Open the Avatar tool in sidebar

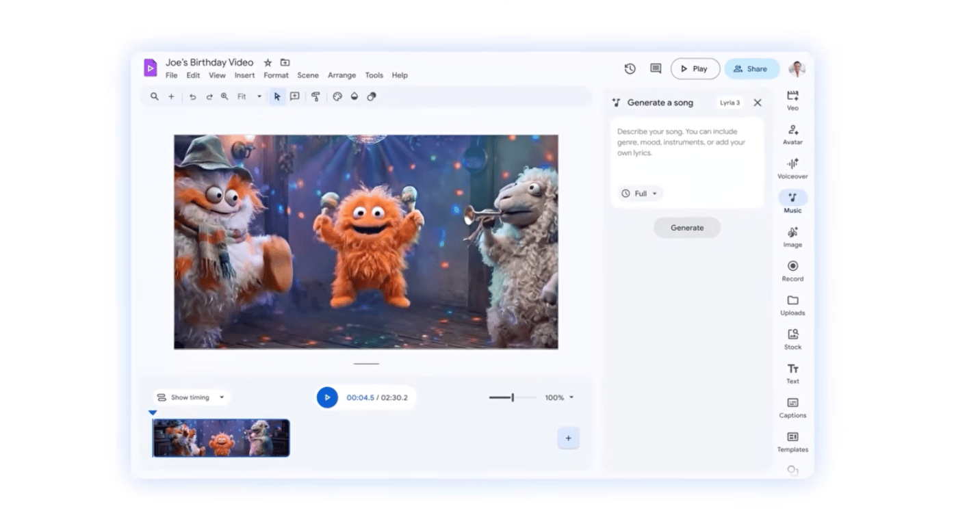coord(792,134)
